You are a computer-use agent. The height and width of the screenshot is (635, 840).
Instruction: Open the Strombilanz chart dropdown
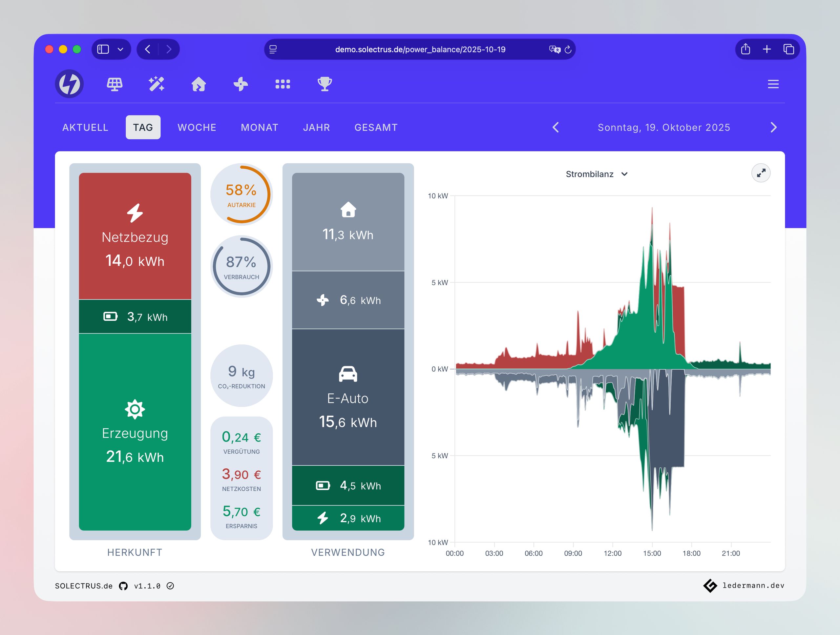click(596, 174)
